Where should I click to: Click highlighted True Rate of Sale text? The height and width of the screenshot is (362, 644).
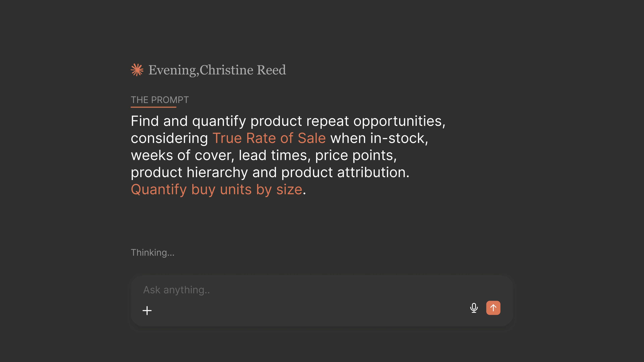coord(269,138)
